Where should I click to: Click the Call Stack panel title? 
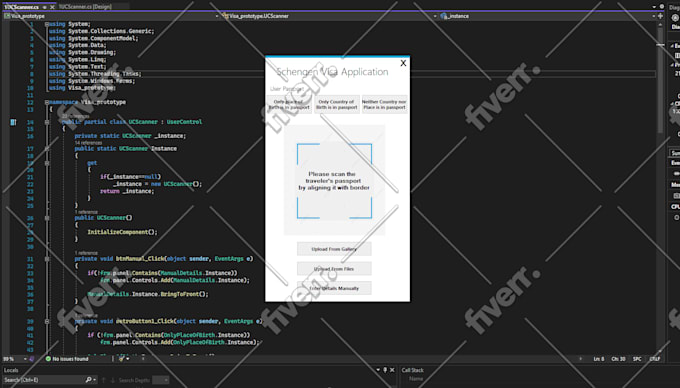412,370
